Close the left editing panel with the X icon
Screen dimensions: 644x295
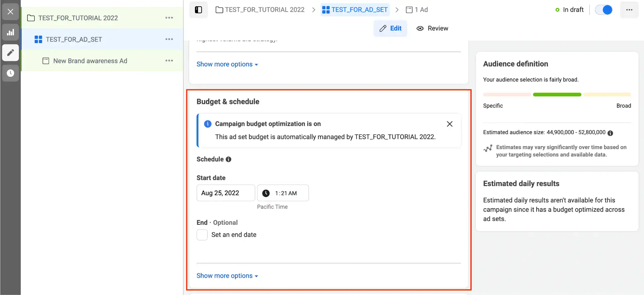[10, 12]
